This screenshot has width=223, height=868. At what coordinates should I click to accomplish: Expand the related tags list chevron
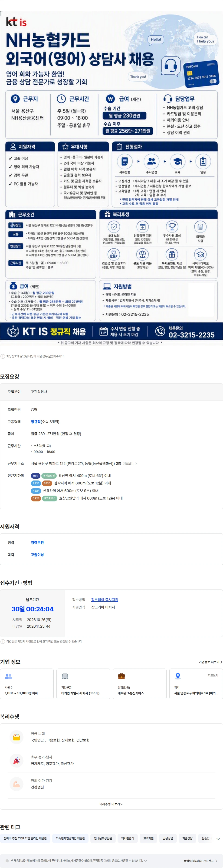tap(218, 839)
